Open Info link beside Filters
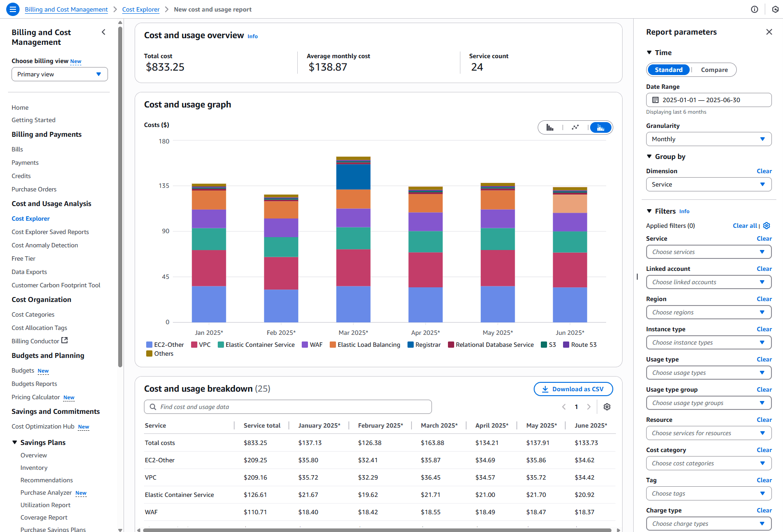The width and height of the screenshot is (783, 532). click(684, 211)
